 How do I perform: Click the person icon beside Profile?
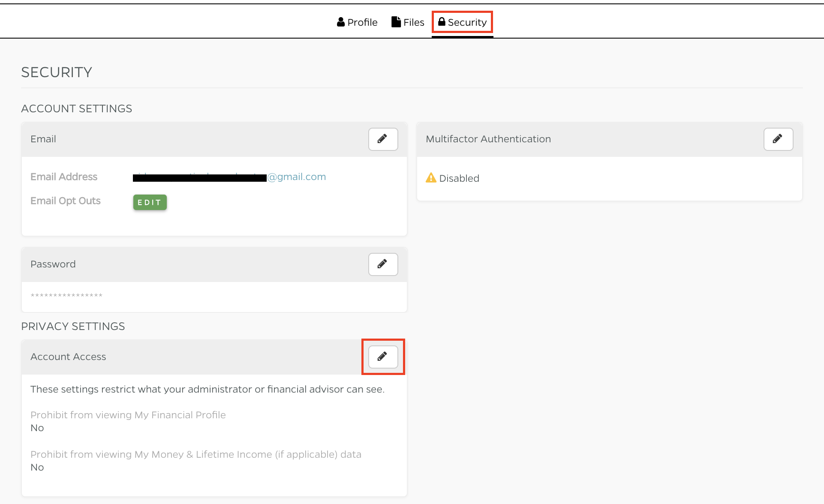tap(341, 22)
